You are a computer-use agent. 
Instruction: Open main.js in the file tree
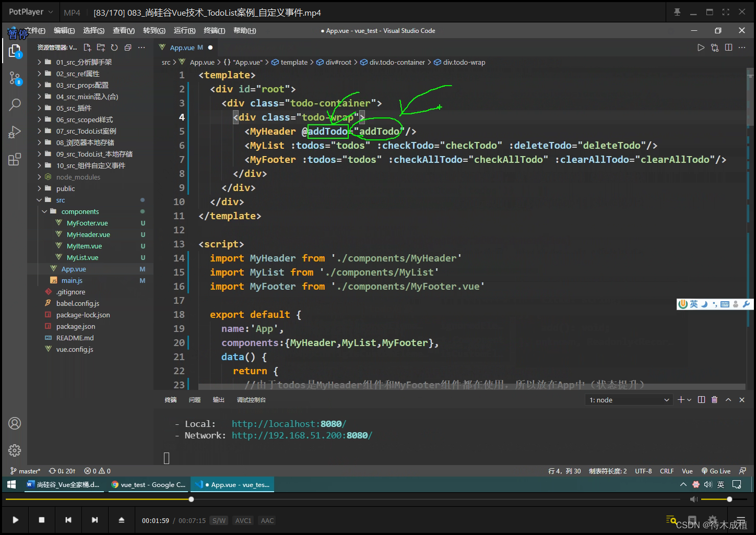click(x=72, y=280)
